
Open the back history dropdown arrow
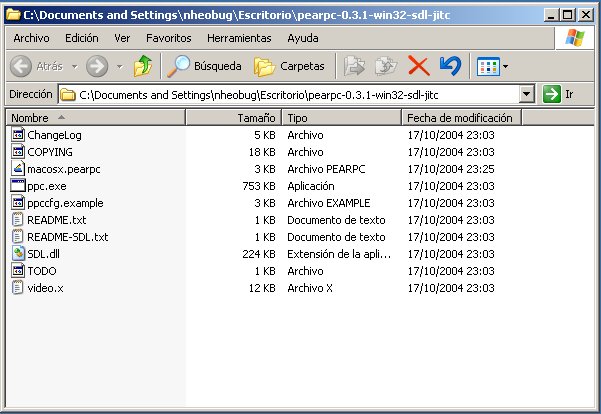point(75,66)
